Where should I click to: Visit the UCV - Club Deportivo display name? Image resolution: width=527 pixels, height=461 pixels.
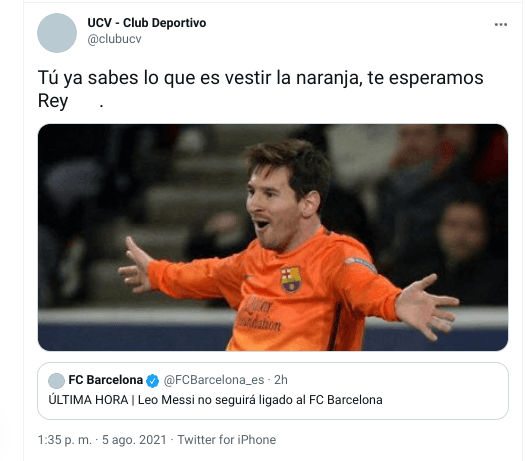tap(147, 23)
